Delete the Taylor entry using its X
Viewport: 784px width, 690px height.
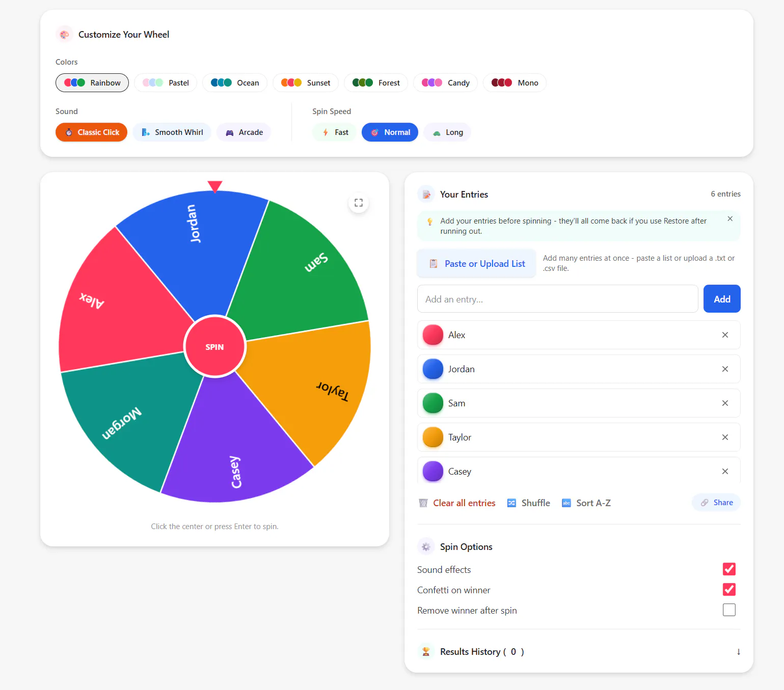[725, 437]
